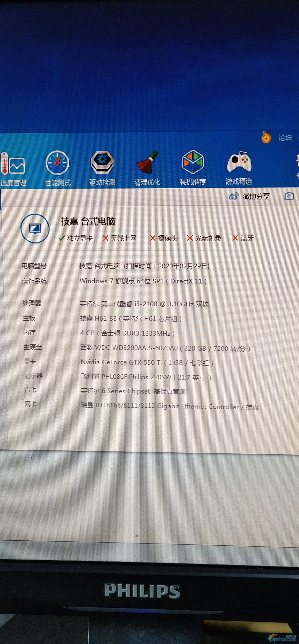The width and height of the screenshot is (299, 644).
Task: Click the gold medal icon
Action: pos(266,137)
